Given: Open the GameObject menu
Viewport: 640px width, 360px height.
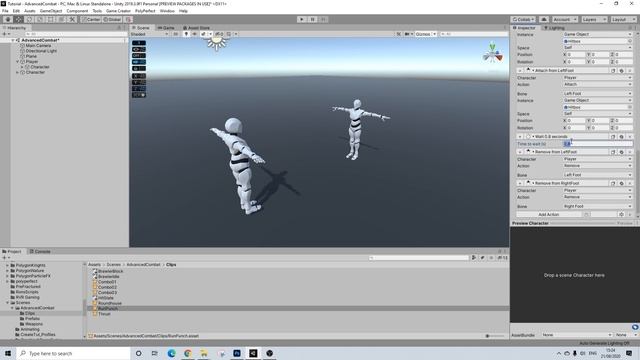Looking at the screenshot, I should (51, 11).
